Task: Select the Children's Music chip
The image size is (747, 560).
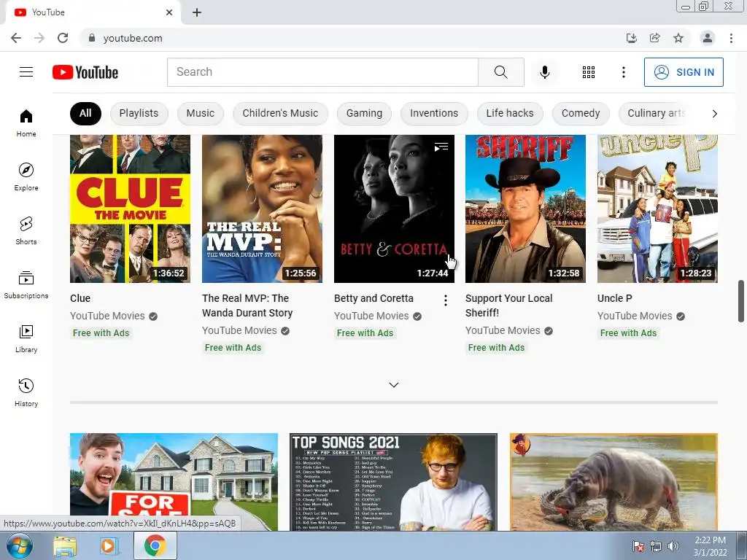Action: (x=280, y=113)
